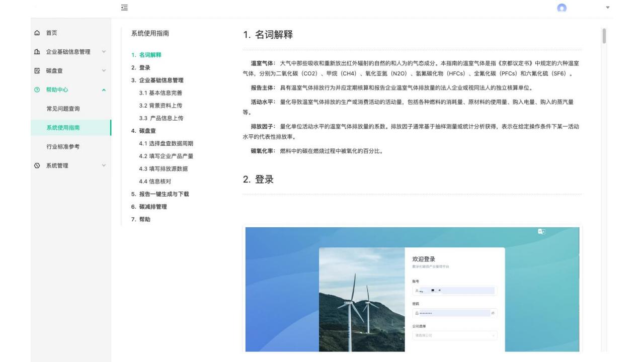
Task: Go to 4.2 填写企业产品产量 in outline
Action: (x=166, y=156)
